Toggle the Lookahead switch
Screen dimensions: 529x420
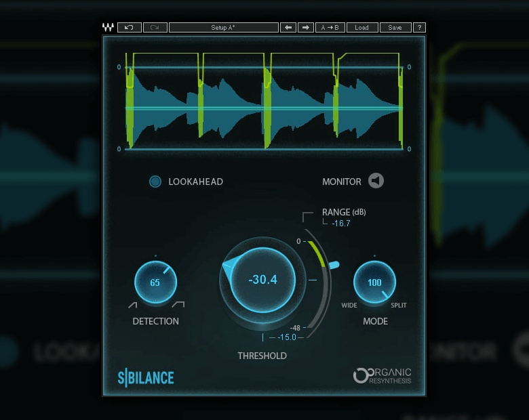155,182
